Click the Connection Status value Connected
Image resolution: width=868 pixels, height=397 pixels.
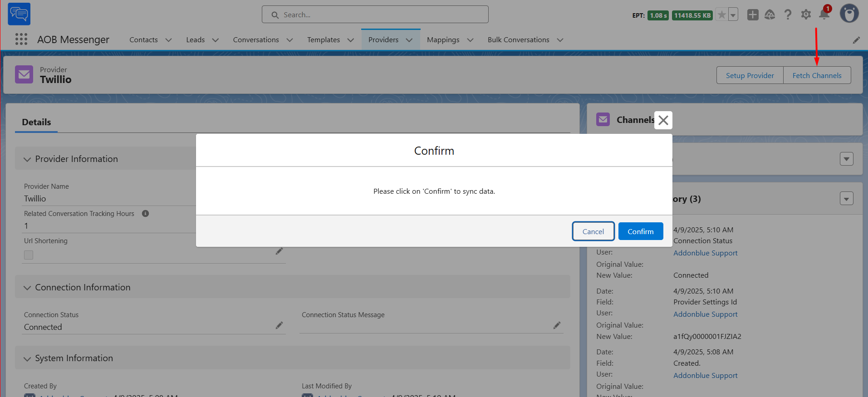[x=43, y=327]
